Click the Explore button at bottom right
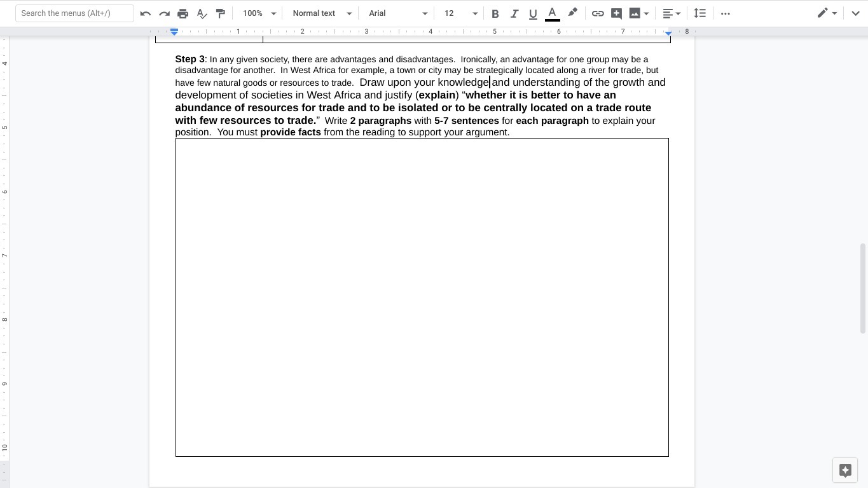 [x=845, y=470]
